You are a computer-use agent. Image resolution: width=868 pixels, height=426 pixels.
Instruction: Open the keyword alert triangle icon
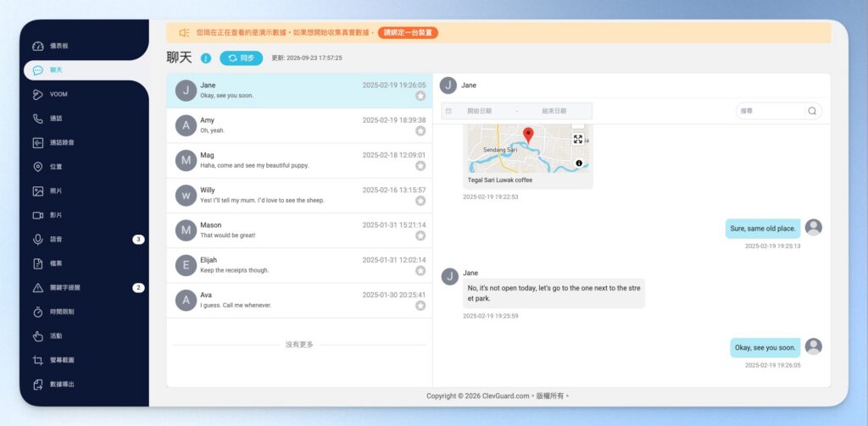click(37, 288)
